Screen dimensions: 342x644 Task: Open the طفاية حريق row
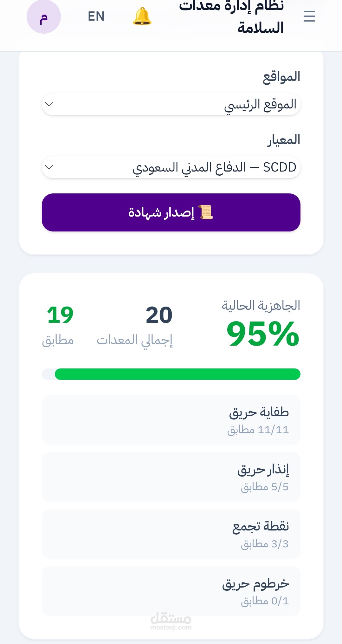pos(171,420)
